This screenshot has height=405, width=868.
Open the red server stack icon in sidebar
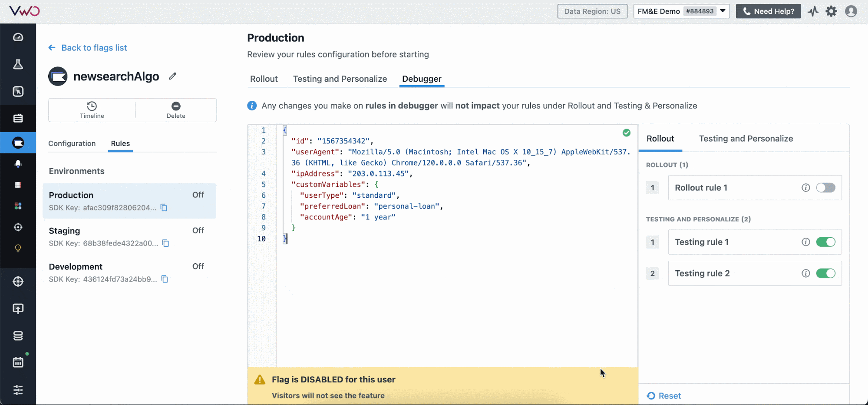18,185
